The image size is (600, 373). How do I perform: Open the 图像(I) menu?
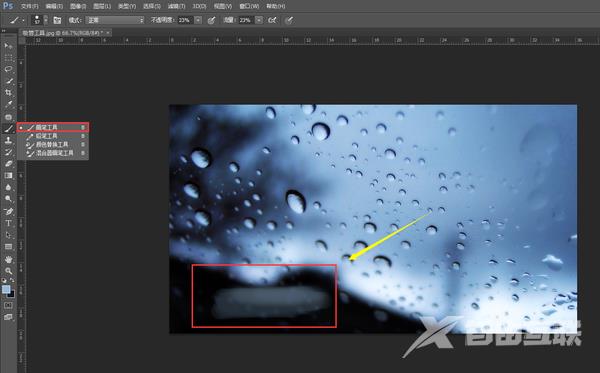tap(78, 6)
